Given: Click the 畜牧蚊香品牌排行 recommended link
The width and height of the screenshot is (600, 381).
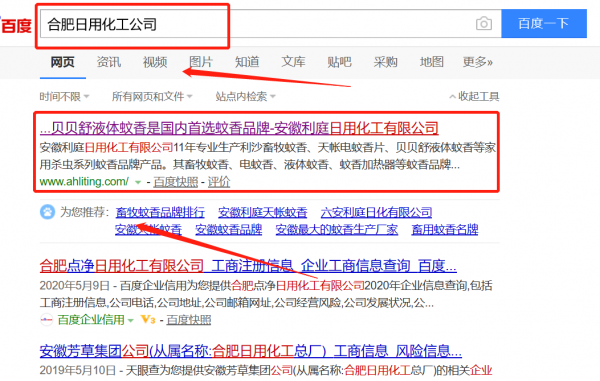Looking at the screenshot, I should pyautogui.click(x=160, y=212).
